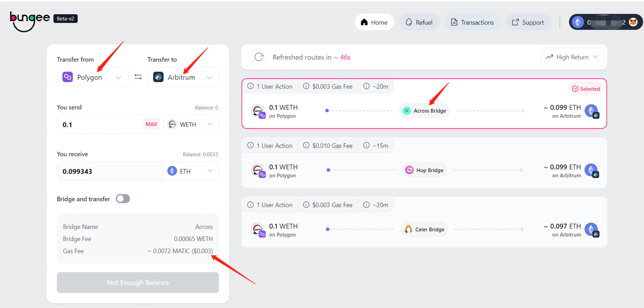Click the Transactions document icon
Viewport: 644px width, 308px height.
click(454, 22)
